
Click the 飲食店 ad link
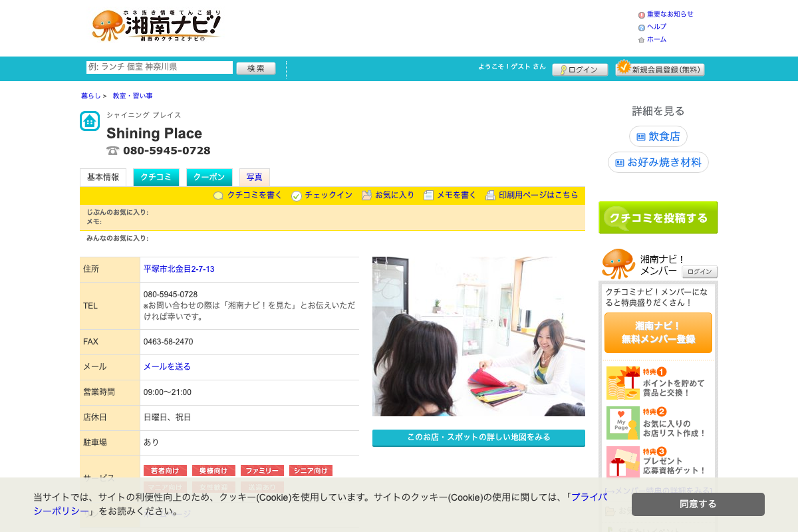[x=658, y=136]
